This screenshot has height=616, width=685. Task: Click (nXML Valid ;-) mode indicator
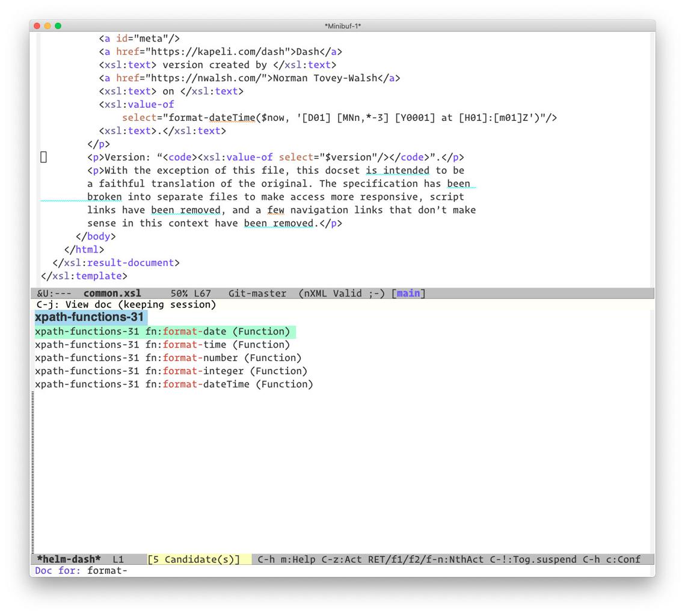(x=342, y=293)
